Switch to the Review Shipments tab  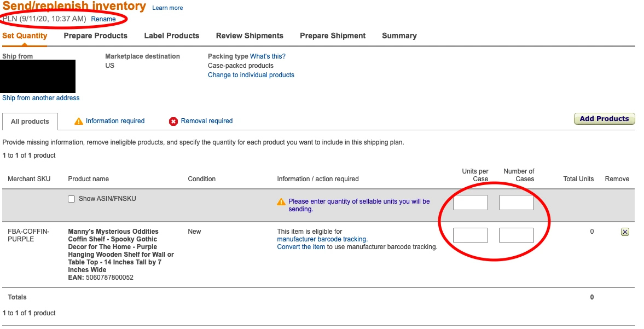tap(250, 36)
